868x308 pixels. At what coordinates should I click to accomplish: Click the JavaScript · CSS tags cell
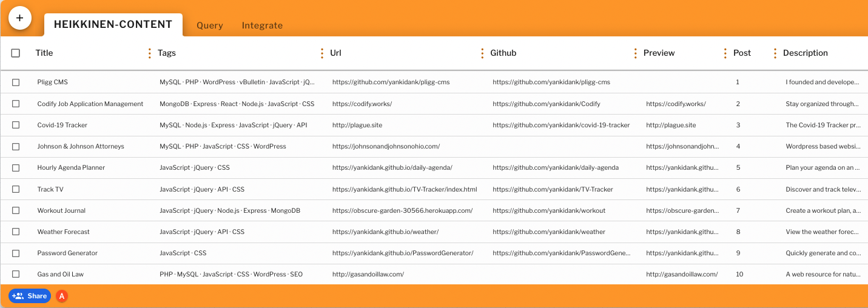[183, 253]
